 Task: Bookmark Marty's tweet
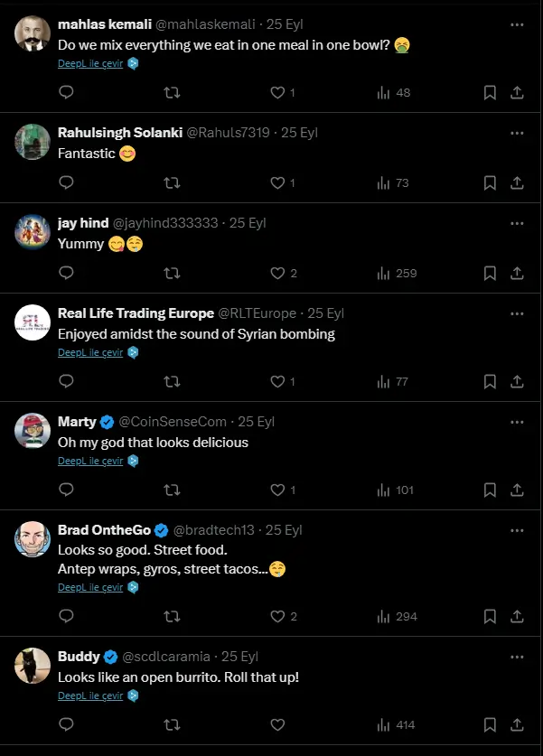pos(490,490)
